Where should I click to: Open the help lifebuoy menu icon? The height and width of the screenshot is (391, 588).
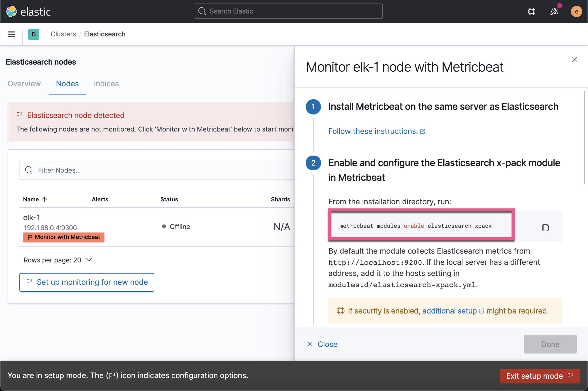pos(531,11)
